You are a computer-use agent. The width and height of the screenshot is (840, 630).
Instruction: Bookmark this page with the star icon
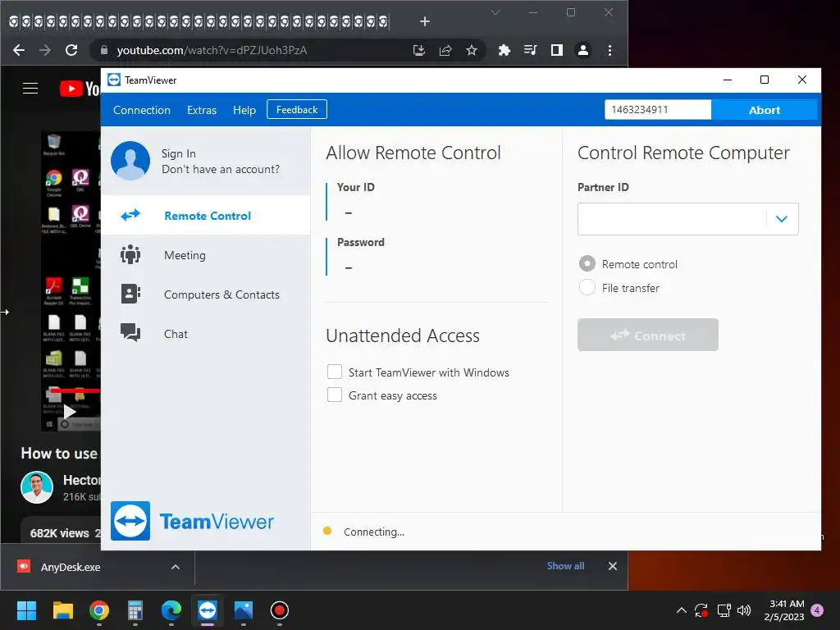pos(472,50)
